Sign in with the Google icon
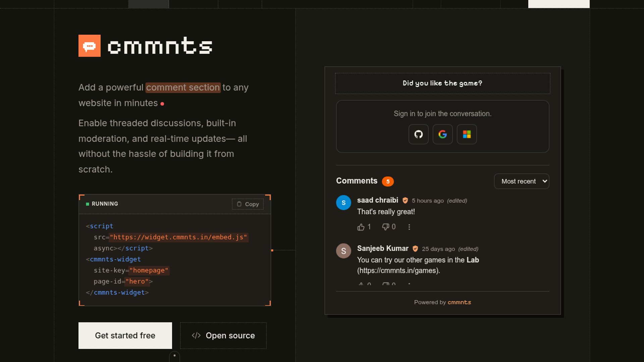Viewport: 644px width, 362px height. [x=442, y=134]
